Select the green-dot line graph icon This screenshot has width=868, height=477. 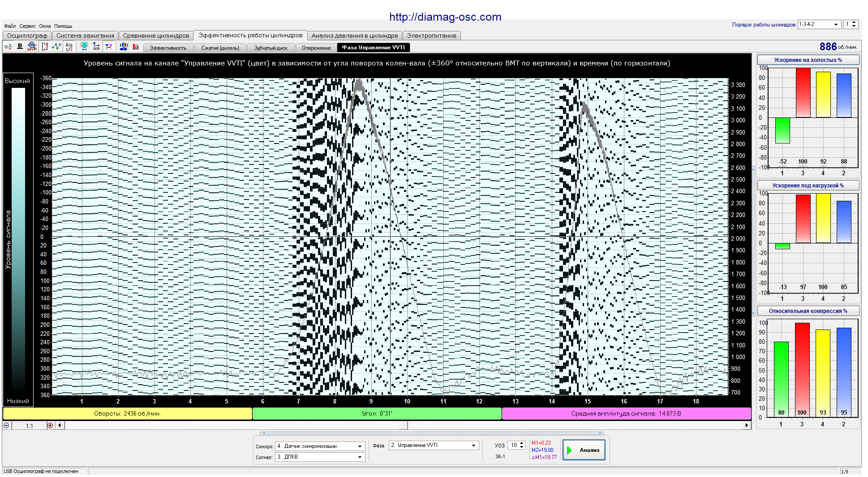(x=56, y=46)
